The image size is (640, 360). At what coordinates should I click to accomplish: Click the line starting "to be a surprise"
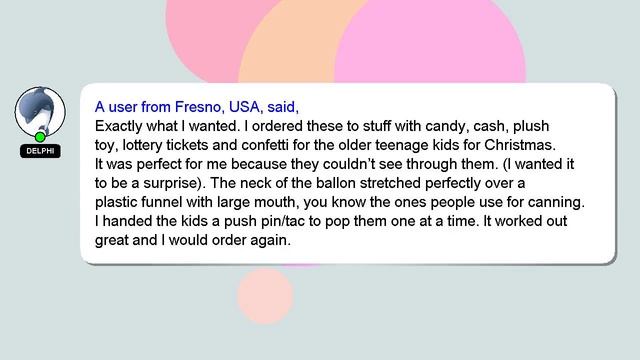coord(310,183)
